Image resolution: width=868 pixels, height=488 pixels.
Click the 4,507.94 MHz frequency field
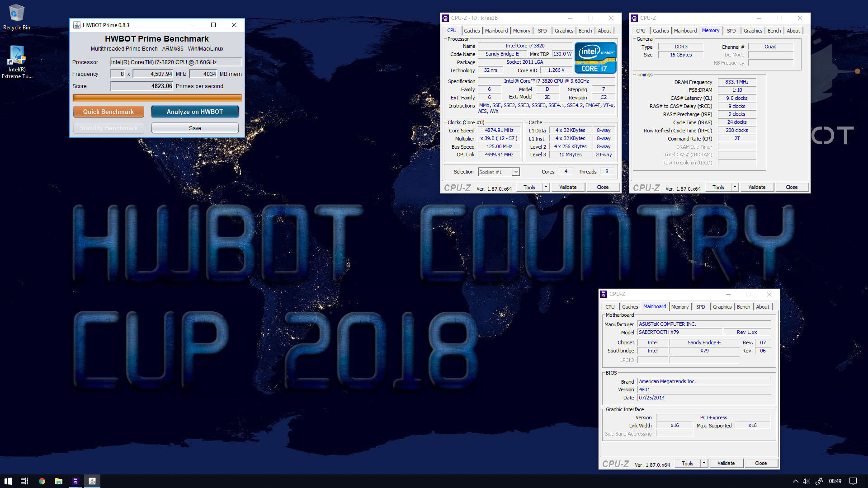[153, 74]
